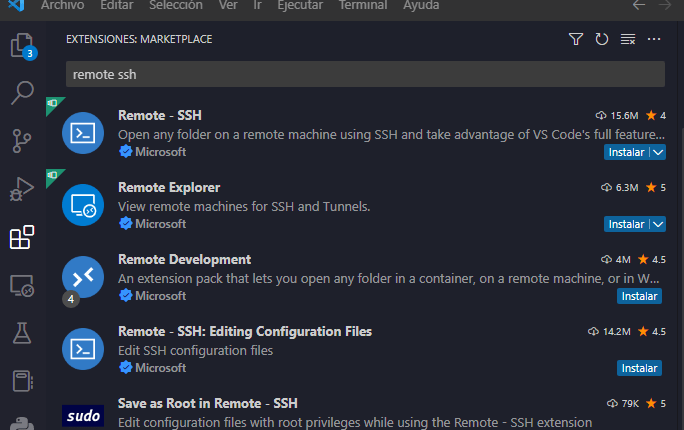The image size is (684, 430).
Task: Open the Archivo menu
Action: pos(62,6)
